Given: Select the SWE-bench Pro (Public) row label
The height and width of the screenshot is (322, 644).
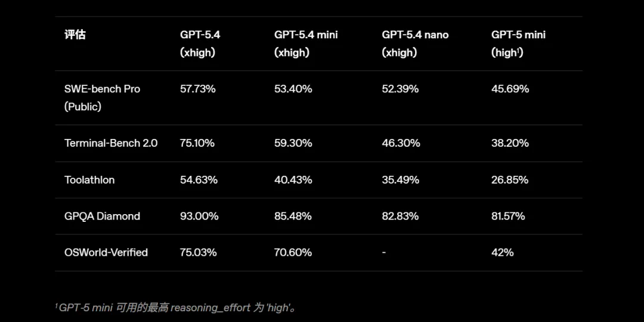Looking at the screenshot, I should (102, 98).
